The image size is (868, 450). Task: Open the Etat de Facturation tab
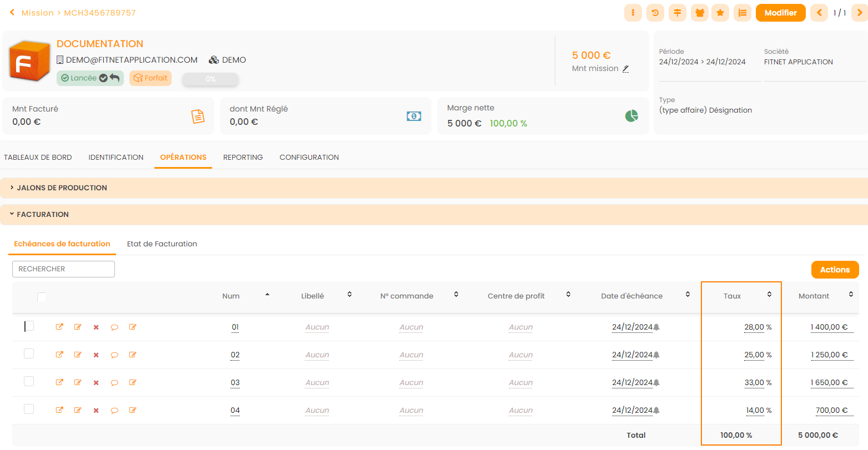[x=162, y=244]
